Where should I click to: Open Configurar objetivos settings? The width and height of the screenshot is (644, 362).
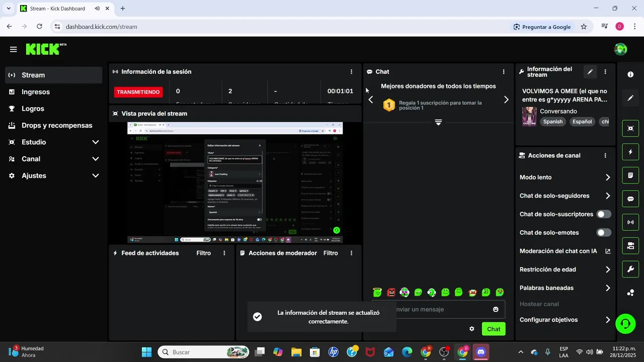(565, 320)
